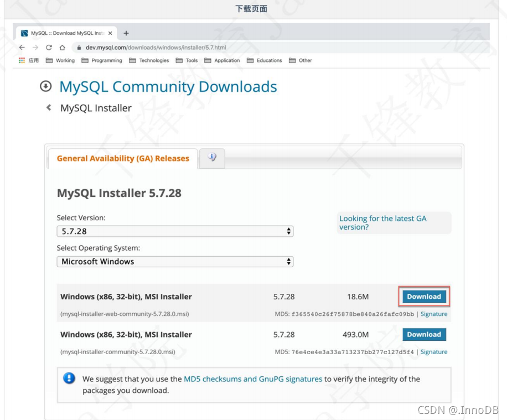Open the operating system dropdown Microsoft Windows

point(175,262)
